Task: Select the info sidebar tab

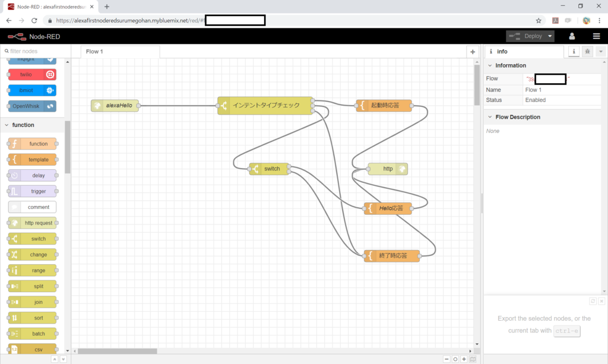Action: click(524, 52)
